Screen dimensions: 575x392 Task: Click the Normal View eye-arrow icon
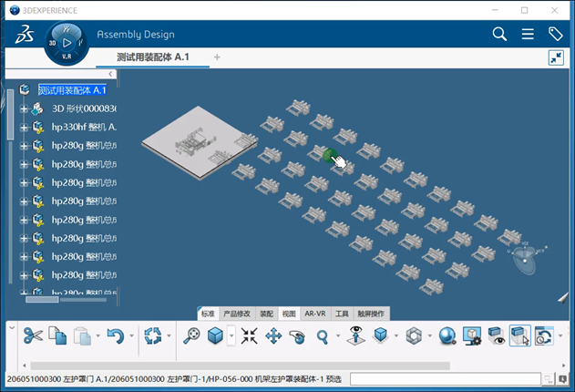[355, 335]
